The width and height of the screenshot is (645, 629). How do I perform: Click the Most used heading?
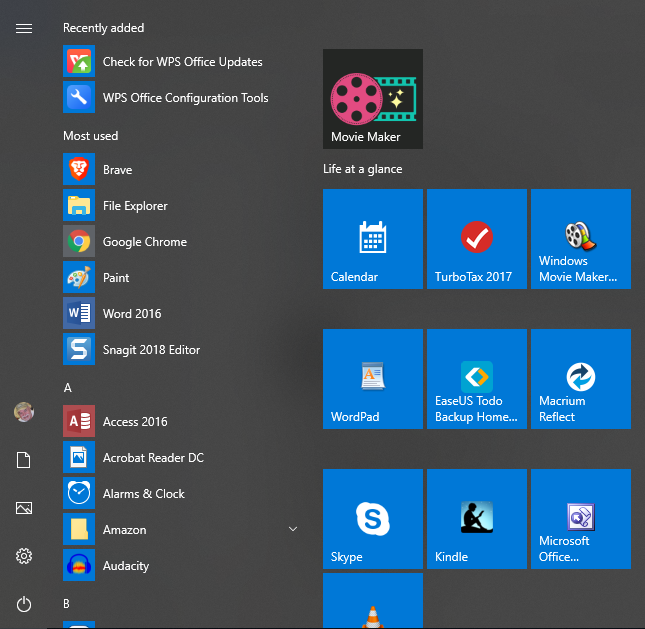90,136
